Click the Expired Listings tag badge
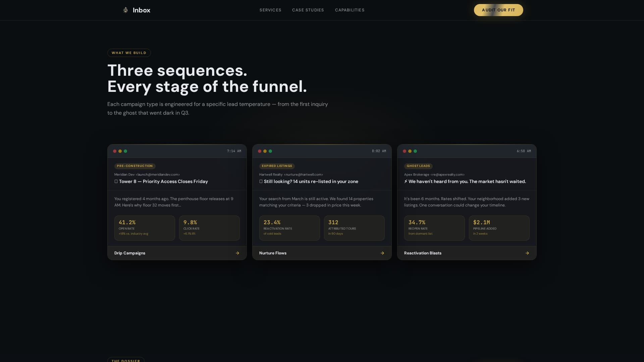Viewport: 644px width, 362px height. [x=277, y=166]
